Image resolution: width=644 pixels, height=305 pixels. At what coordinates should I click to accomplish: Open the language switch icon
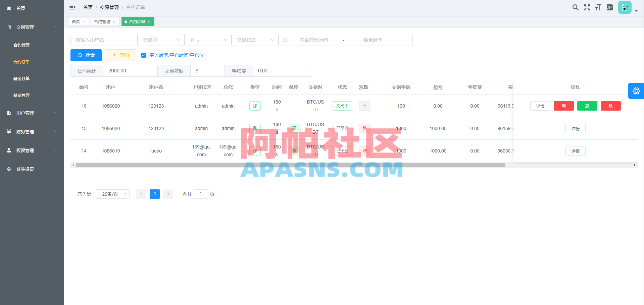click(609, 7)
